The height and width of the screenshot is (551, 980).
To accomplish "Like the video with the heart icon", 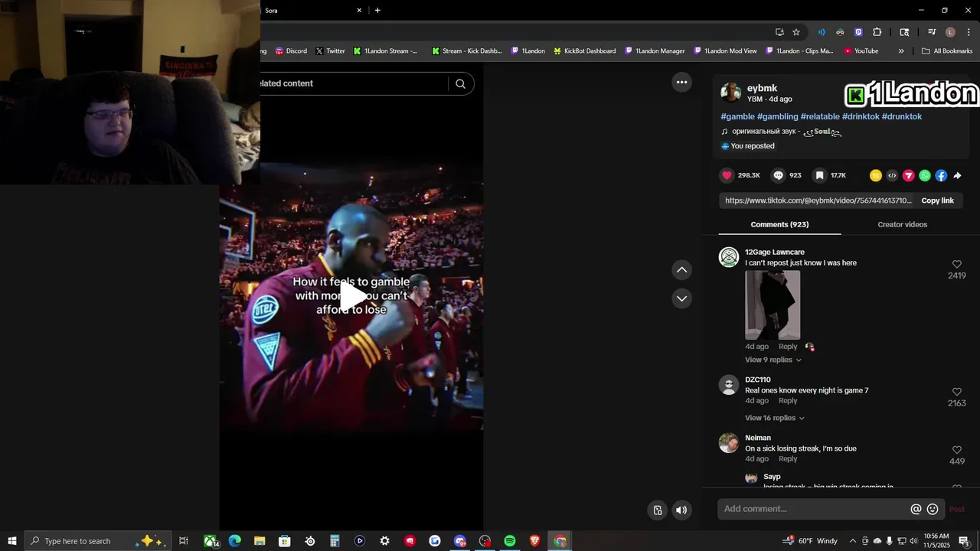I will (x=727, y=175).
